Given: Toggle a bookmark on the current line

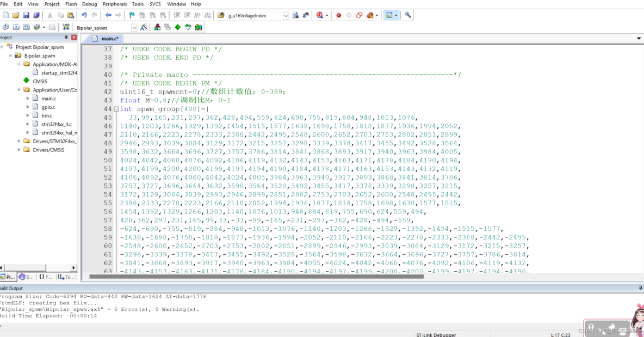Looking at the screenshot, I should click(x=132, y=15).
